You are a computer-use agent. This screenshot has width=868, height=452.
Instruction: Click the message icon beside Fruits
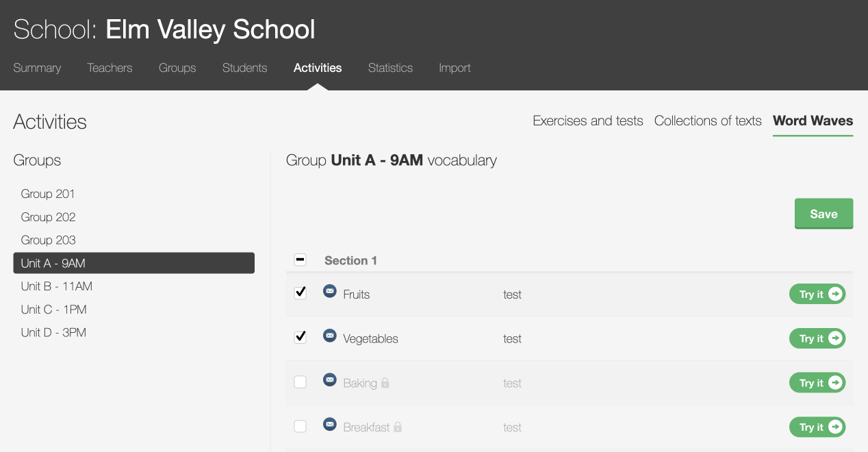pos(329,291)
